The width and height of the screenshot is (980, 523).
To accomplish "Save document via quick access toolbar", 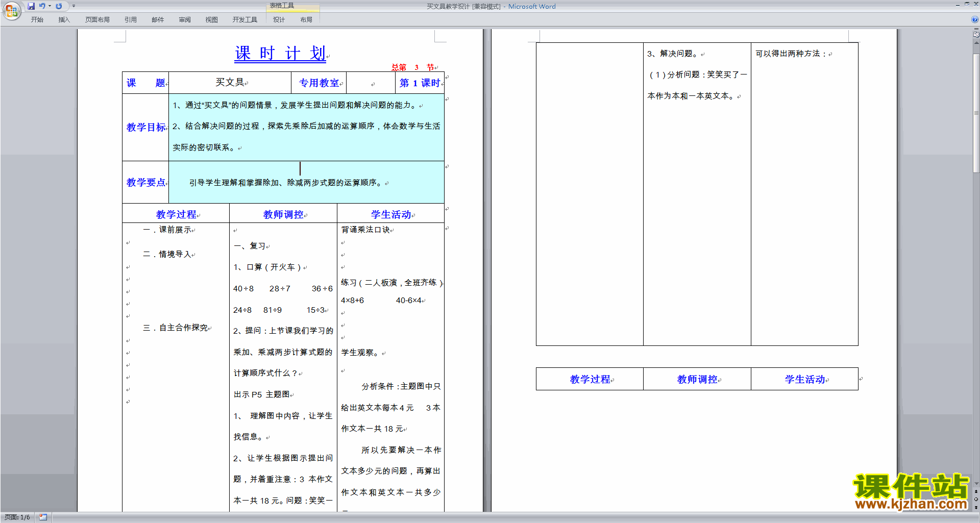I will tap(31, 6).
